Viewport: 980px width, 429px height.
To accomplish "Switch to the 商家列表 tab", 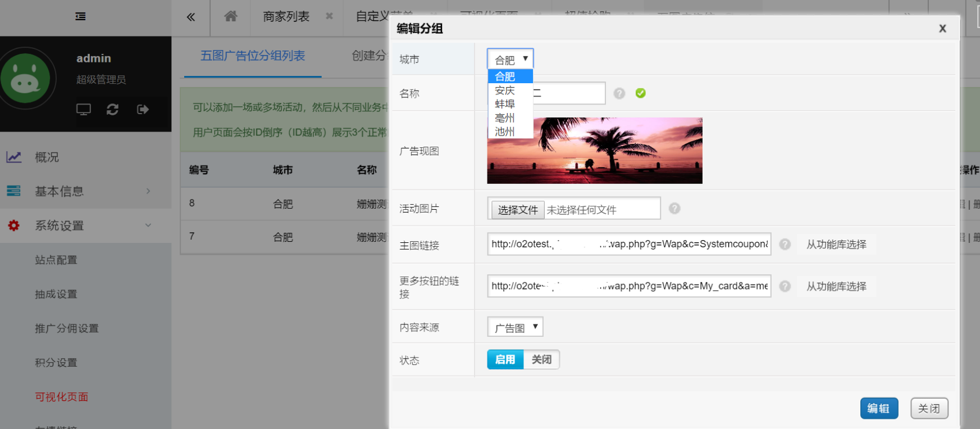I will pos(286,17).
